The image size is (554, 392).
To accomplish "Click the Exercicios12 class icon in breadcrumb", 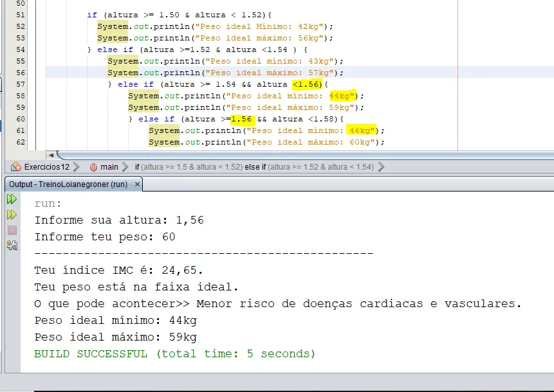I will click(16, 166).
